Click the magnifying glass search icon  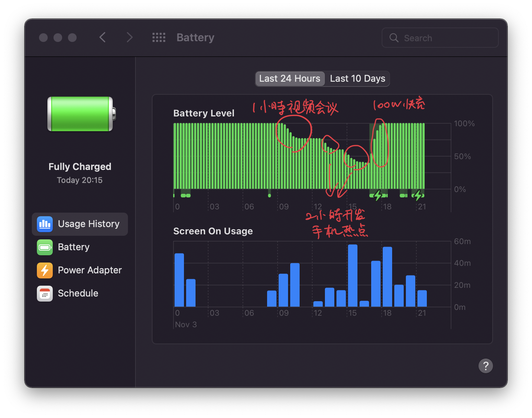coord(394,38)
